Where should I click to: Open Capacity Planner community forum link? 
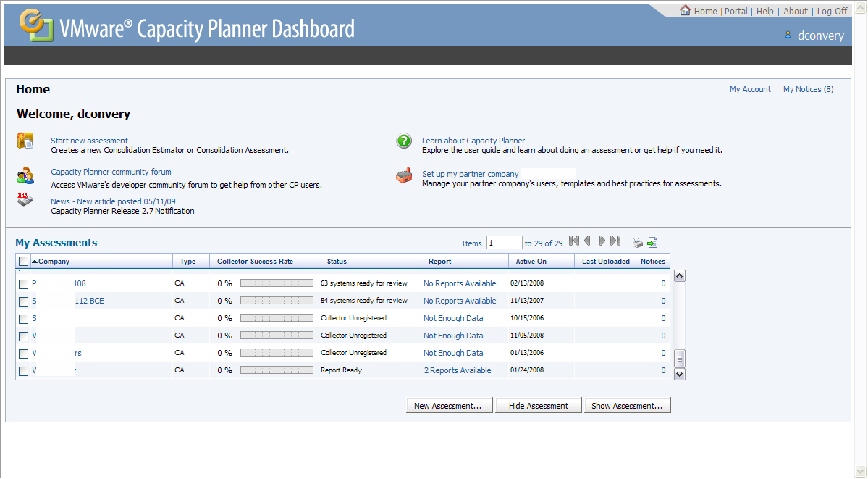tap(111, 172)
